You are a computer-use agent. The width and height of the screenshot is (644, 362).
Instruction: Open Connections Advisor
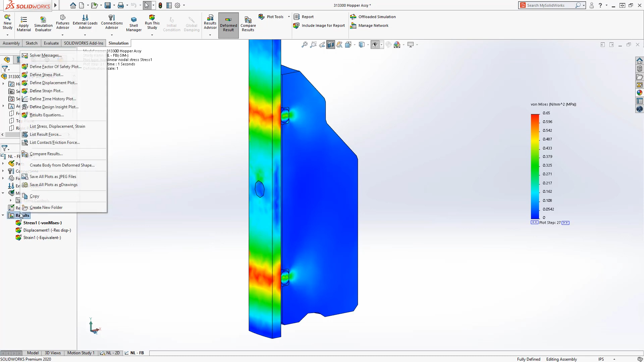(x=112, y=22)
